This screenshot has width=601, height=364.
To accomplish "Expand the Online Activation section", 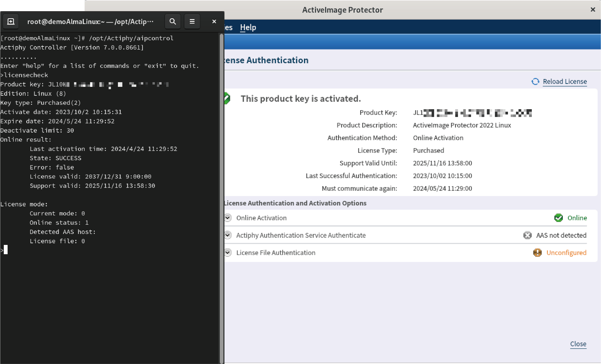I will [x=228, y=218].
